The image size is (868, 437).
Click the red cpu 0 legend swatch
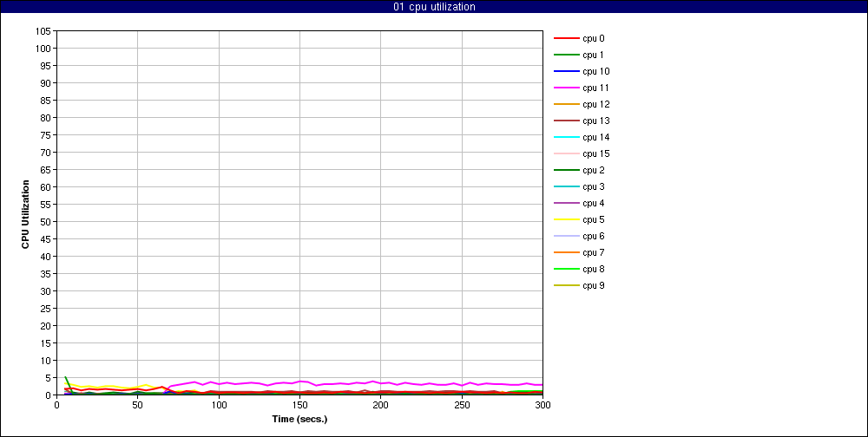(566, 39)
